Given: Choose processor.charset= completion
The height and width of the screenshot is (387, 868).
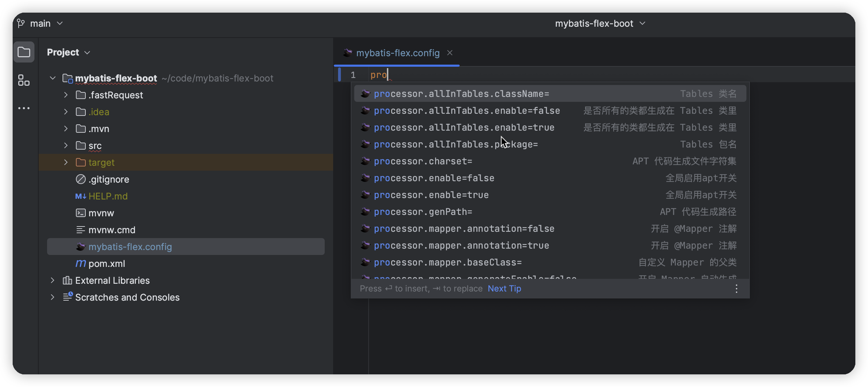Looking at the screenshot, I should [550, 161].
